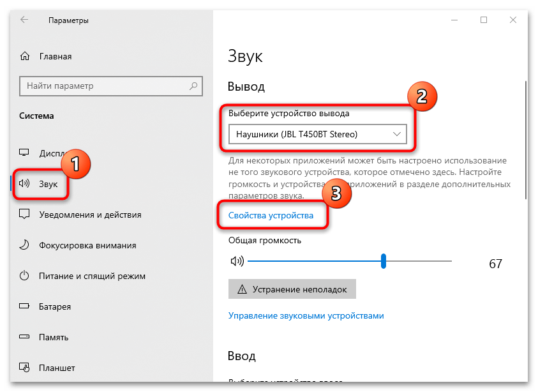Click the chevron arrow of output device combo

[396, 134]
